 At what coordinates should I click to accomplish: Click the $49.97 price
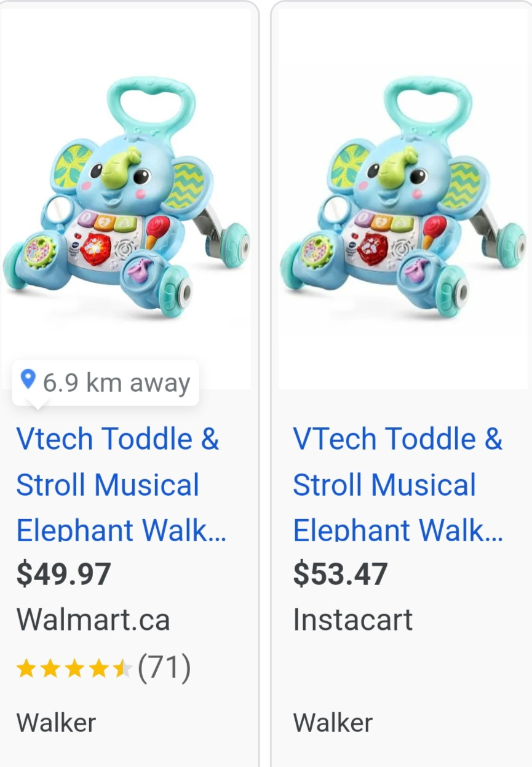click(x=63, y=574)
